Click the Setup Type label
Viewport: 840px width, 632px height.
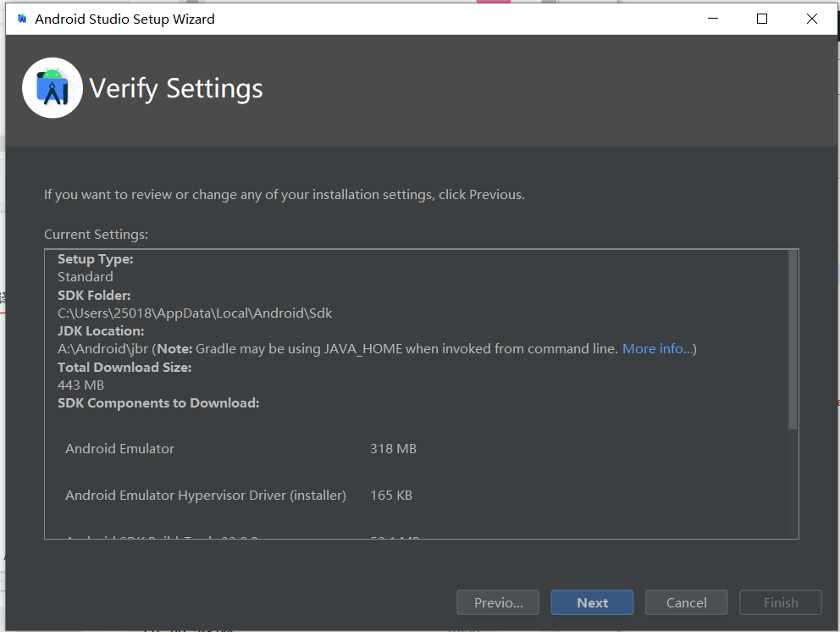coord(96,259)
